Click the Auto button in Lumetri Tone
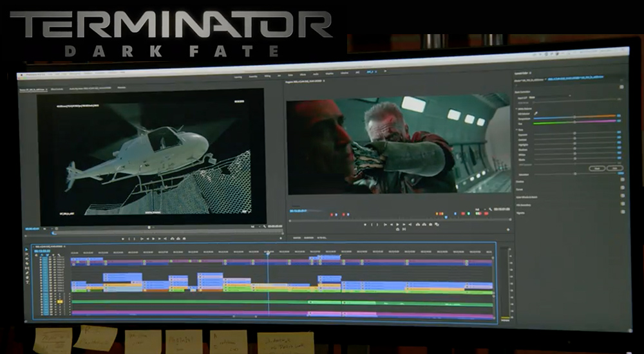Screen dimensions: 644x354 pos(615,169)
